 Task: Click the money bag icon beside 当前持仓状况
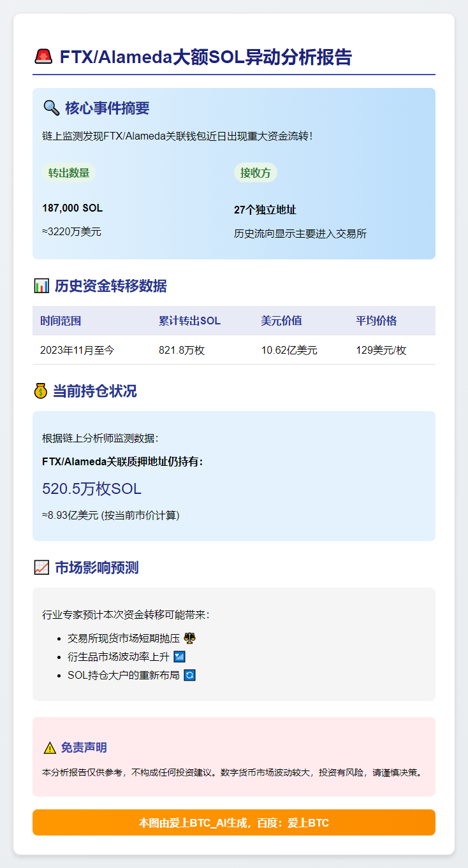[40, 391]
